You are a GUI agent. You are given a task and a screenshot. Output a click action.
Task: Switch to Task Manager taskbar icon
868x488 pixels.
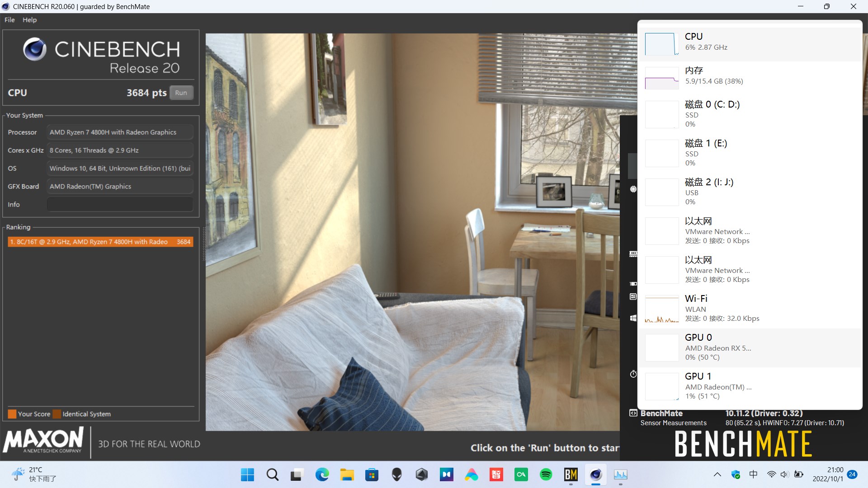pyautogui.click(x=621, y=474)
